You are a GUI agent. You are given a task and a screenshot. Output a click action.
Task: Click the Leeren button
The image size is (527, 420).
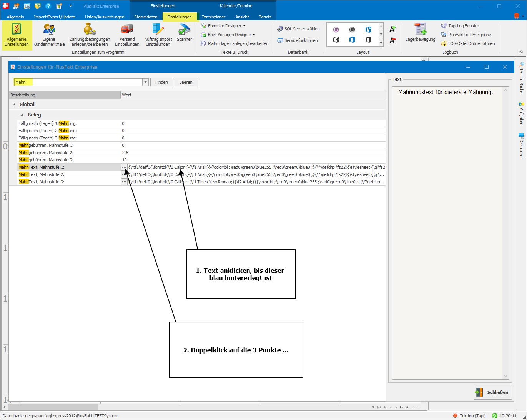click(186, 82)
